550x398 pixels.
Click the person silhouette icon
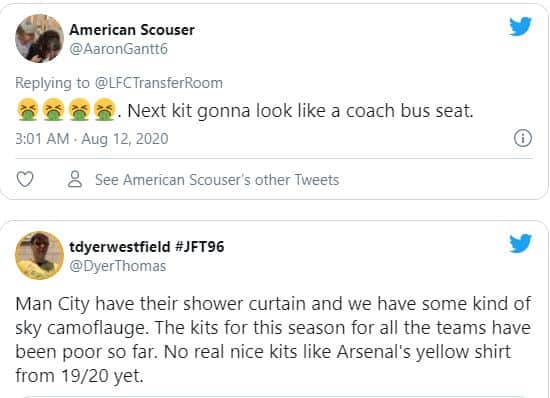pyautogui.click(x=75, y=179)
